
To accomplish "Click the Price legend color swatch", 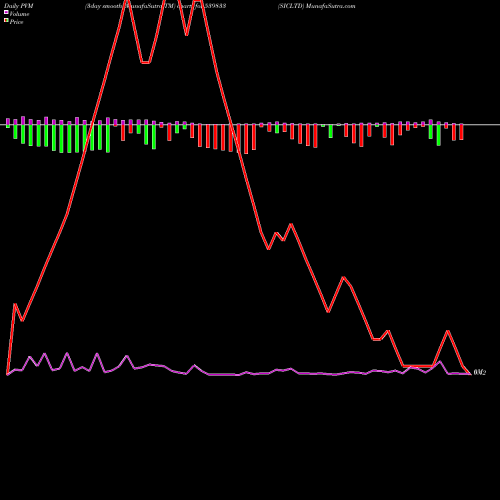I will click(6, 21).
